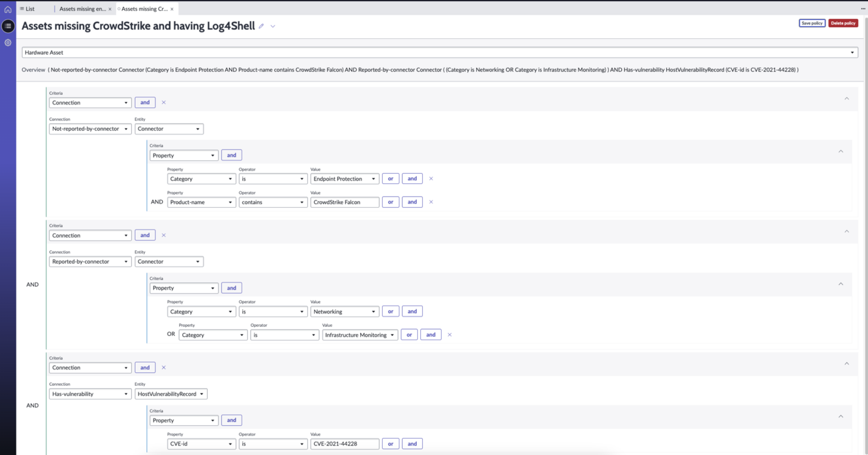Screen dimensions: 868x455
Task: Open the Has-vulnerability connection dropdown
Action: (x=90, y=394)
